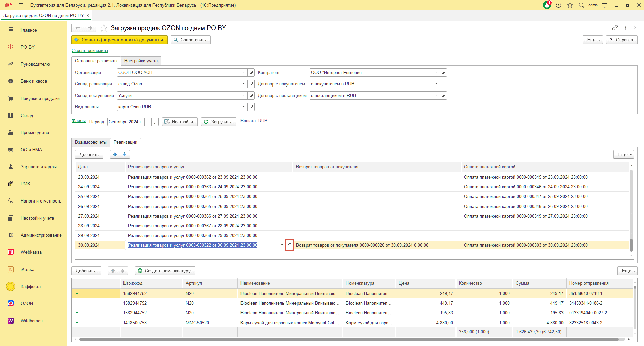Open the Производство section

tap(35, 132)
